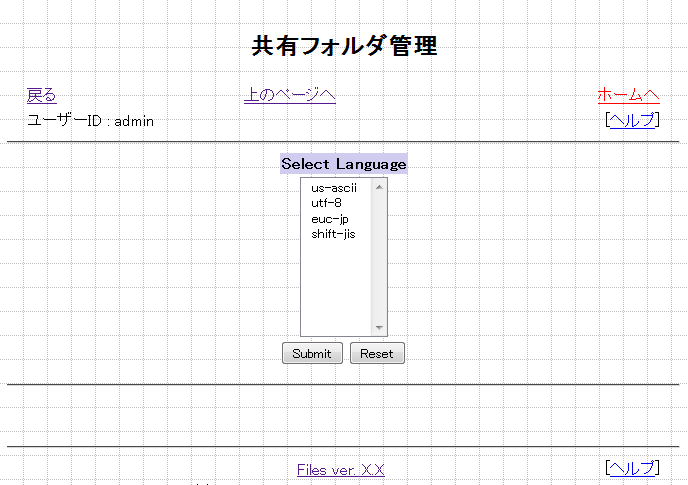
Task: Click the 共有フォルダ管理 page title
Action: pyautogui.click(x=344, y=46)
